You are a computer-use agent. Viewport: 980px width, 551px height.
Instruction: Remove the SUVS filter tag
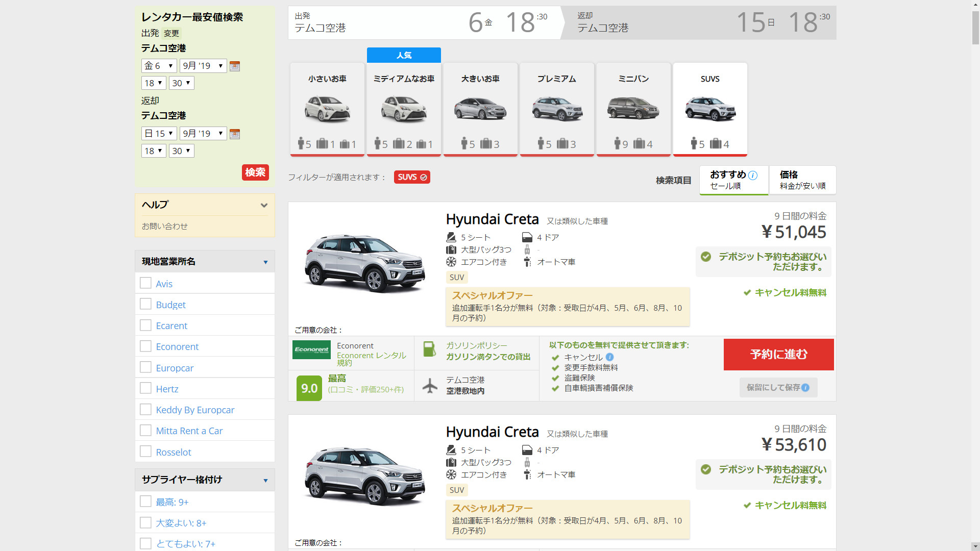tap(423, 177)
